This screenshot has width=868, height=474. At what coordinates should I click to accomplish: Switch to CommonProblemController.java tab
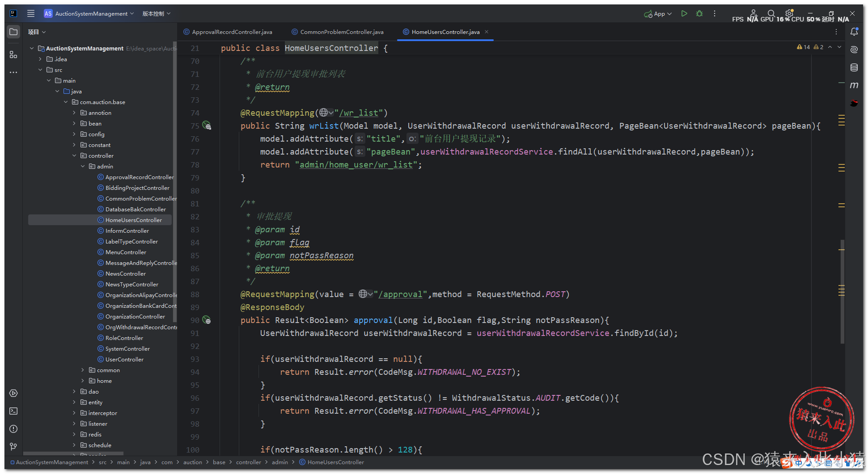tap(338, 32)
